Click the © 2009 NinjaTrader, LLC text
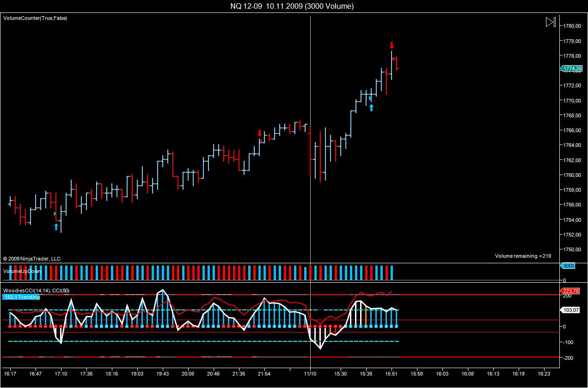This screenshot has width=588, height=388. click(31, 259)
